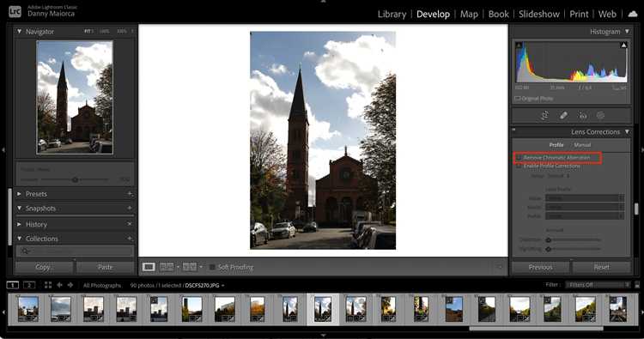Open the Filters Off dropdown
This screenshot has height=339, width=644.
coord(598,285)
